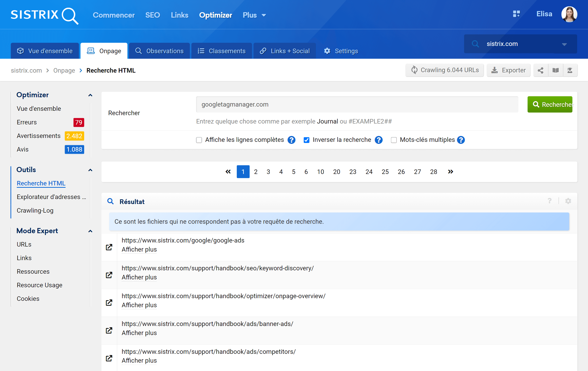
Task: Open Elisa's profile avatar
Action: pyautogui.click(x=569, y=14)
